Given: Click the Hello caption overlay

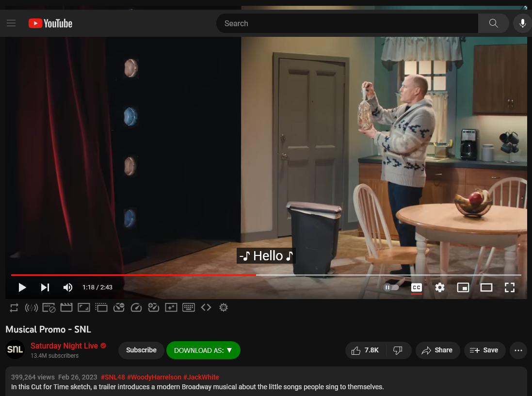Looking at the screenshot, I should [266, 255].
